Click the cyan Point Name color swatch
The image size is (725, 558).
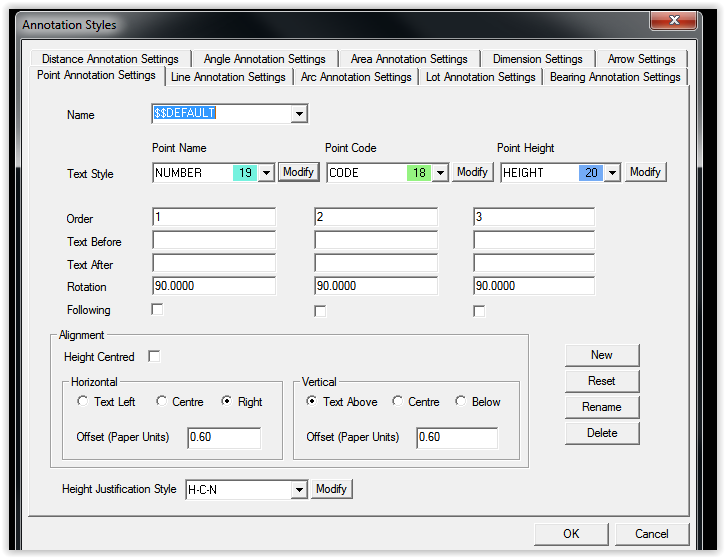click(244, 173)
